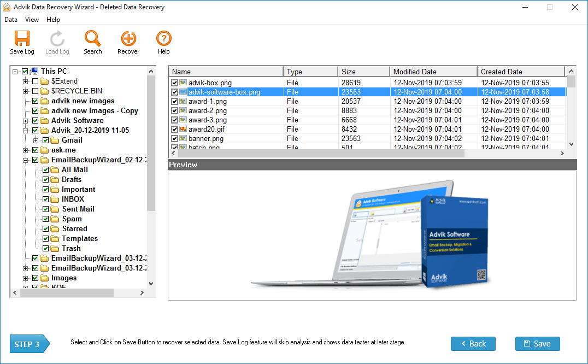Sort by Type column header
This screenshot has width=588, height=364.
(310, 72)
